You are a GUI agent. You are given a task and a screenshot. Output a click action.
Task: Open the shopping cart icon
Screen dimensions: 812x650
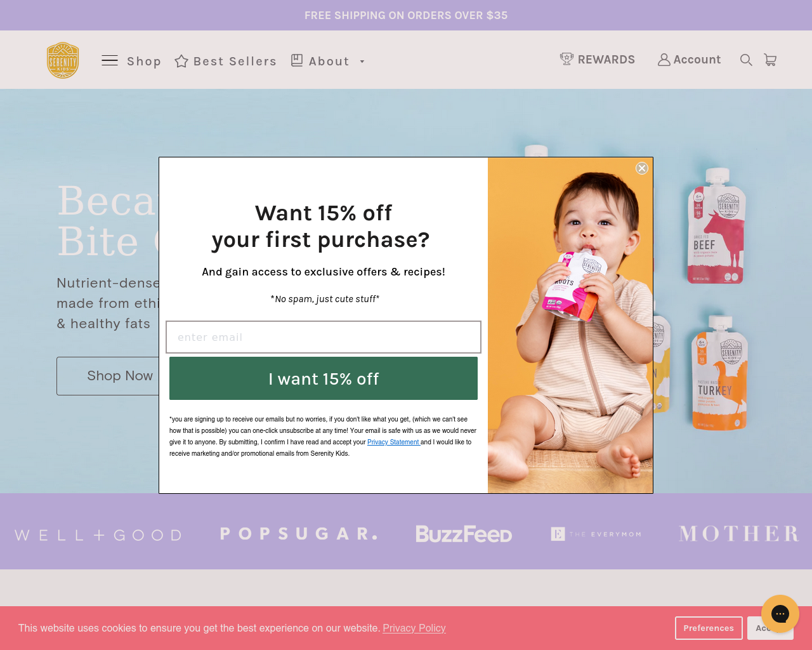click(x=770, y=60)
